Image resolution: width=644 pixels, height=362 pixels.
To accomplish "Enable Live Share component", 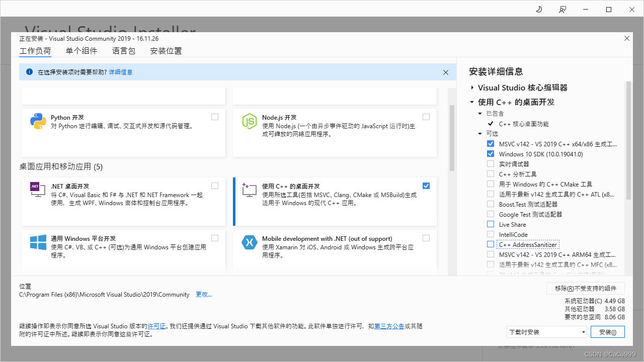I will click(x=491, y=224).
